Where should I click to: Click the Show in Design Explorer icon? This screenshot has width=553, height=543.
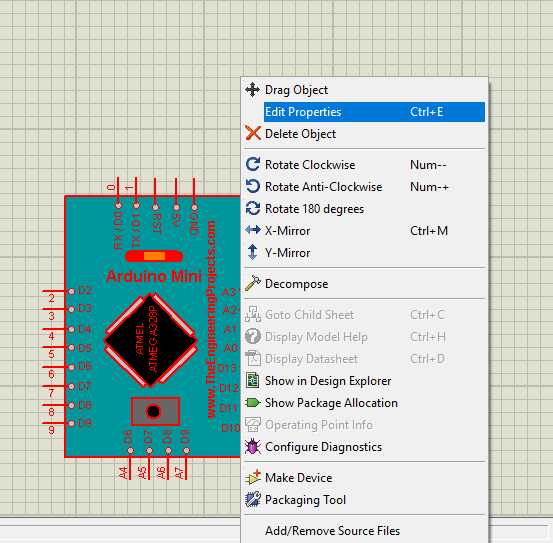(x=253, y=380)
